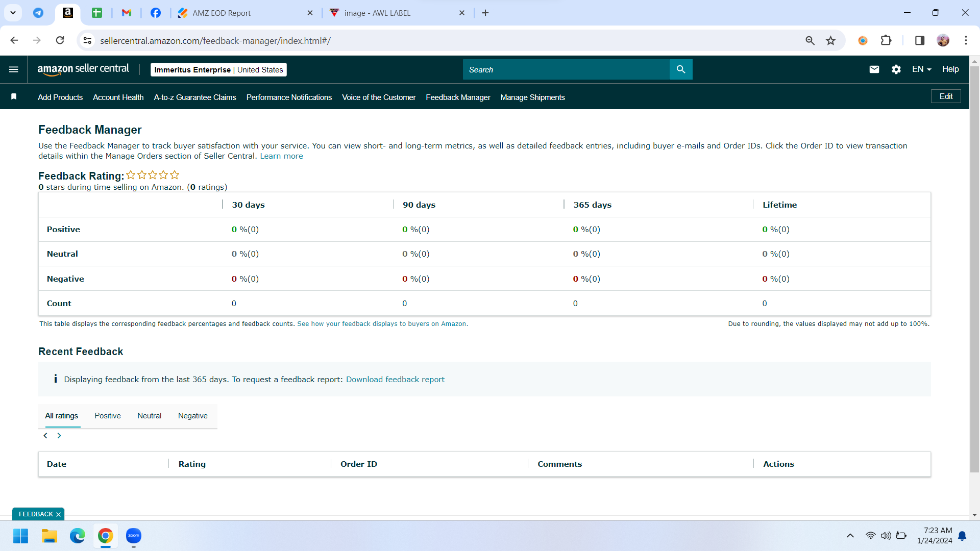980x551 pixels.
Task: Close the image - AWL LABEL tab
Action: click(x=462, y=13)
